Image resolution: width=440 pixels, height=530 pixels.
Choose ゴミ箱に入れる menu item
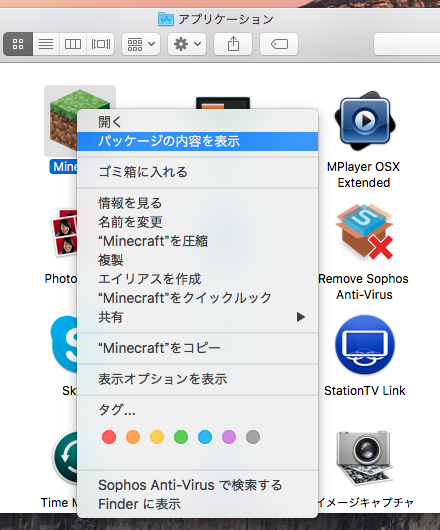[197, 172]
